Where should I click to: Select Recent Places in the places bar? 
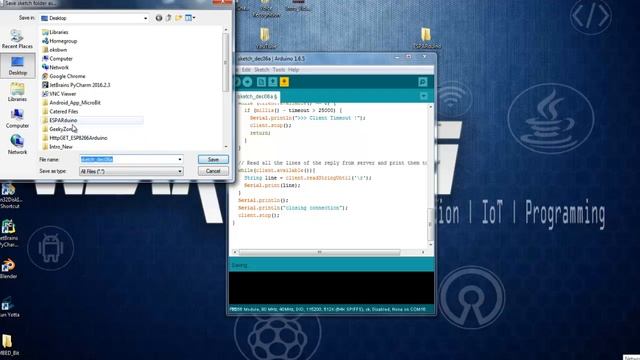pos(17,39)
